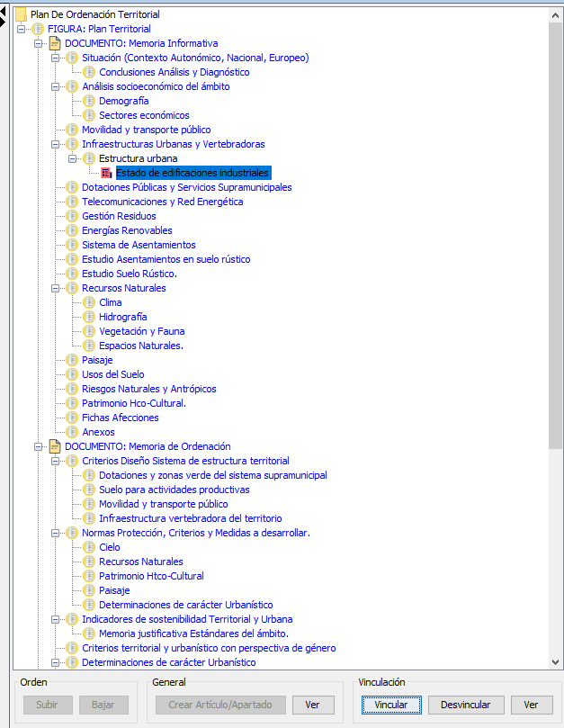Screen dimensions: 564x728
Task: Click the Subir button
Action: click(48, 705)
